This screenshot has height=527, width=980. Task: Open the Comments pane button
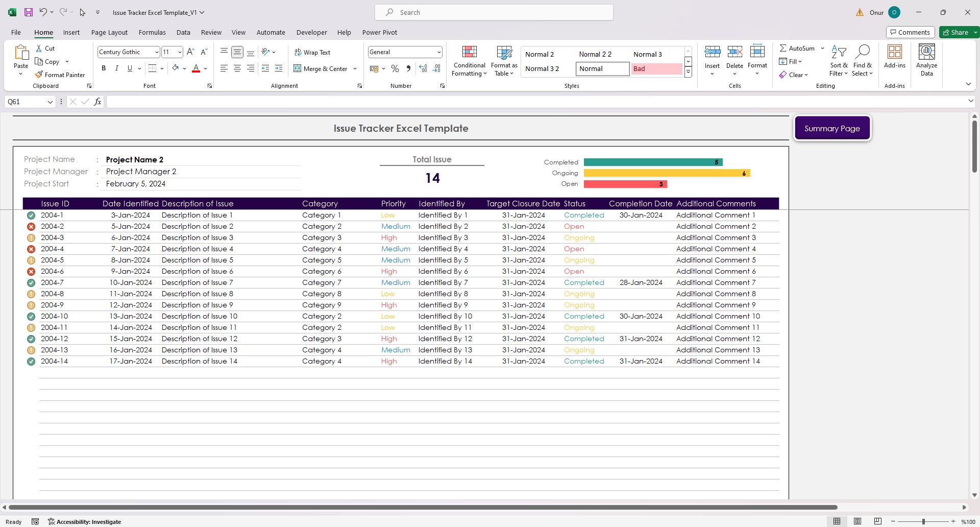(911, 32)
